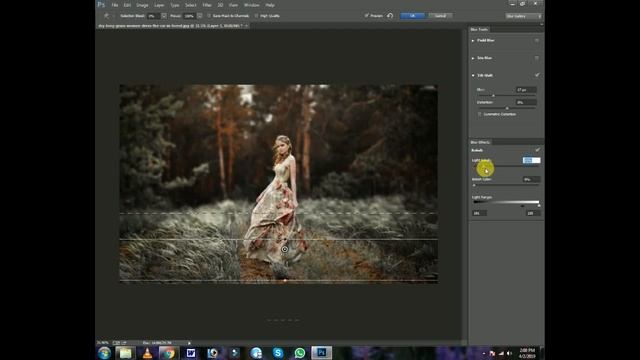This screenshot has width=640, height=360.
Task: Click the document status arrow at bottom
Action: tap(189, 343)
